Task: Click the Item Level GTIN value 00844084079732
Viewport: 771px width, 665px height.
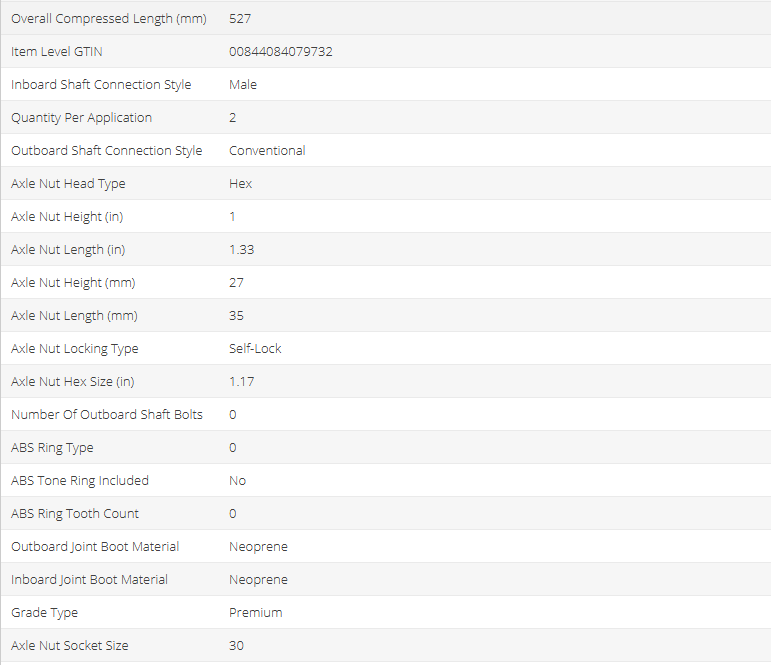Action: (x=280, y=52)
